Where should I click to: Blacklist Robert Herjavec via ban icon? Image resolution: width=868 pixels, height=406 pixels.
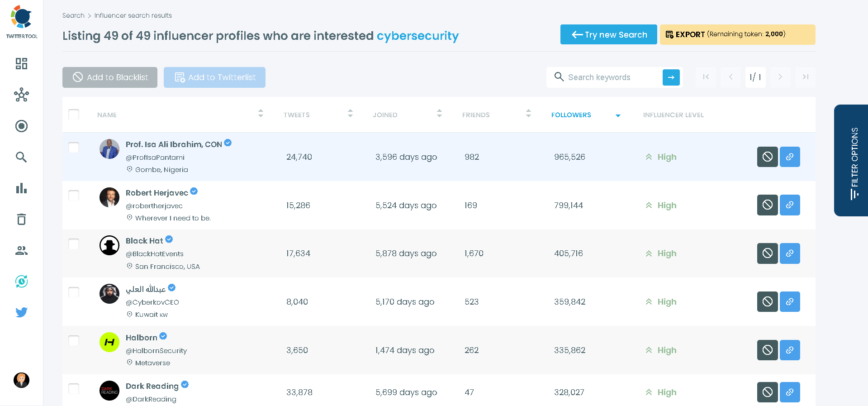[x=767, y=205]
